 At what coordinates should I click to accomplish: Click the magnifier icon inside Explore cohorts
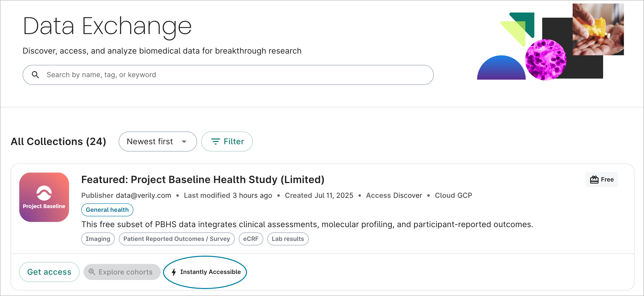coord(92,272)
